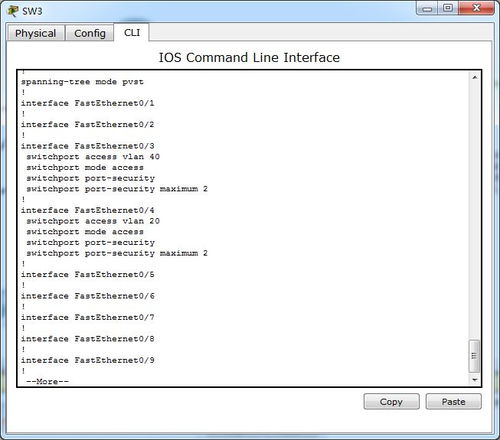This screenshot has height=440, width=500.
Task: Maximize the SW3 window
Action: click(448, 9)
